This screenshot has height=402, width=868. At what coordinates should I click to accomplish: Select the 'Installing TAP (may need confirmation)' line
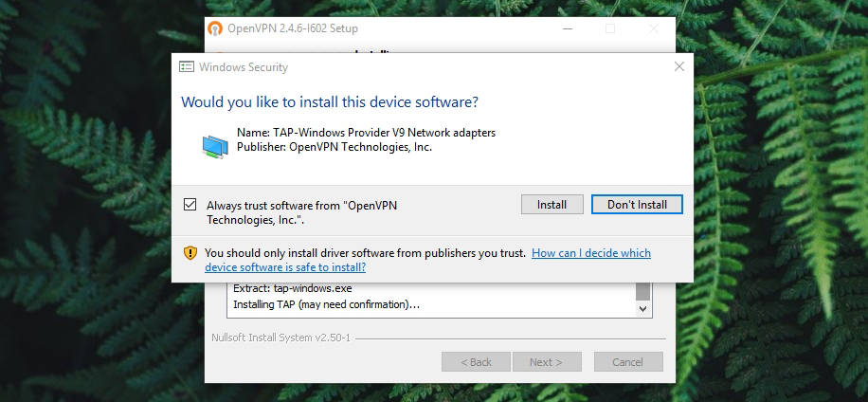[326, 304]
